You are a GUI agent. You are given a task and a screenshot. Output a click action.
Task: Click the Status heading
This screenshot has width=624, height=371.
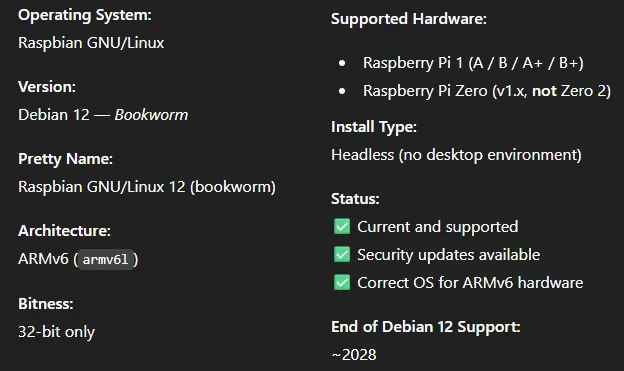click(355, 199)
